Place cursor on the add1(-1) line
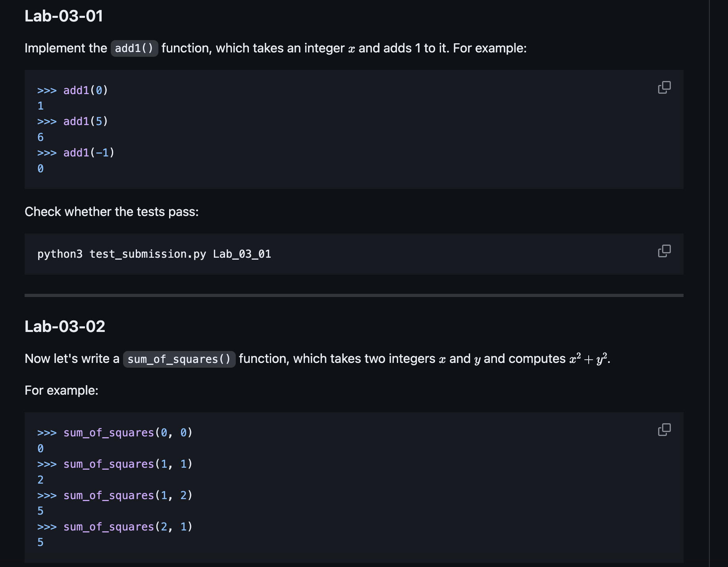Viewport: 728px width, 567px height. pos(89,153)
